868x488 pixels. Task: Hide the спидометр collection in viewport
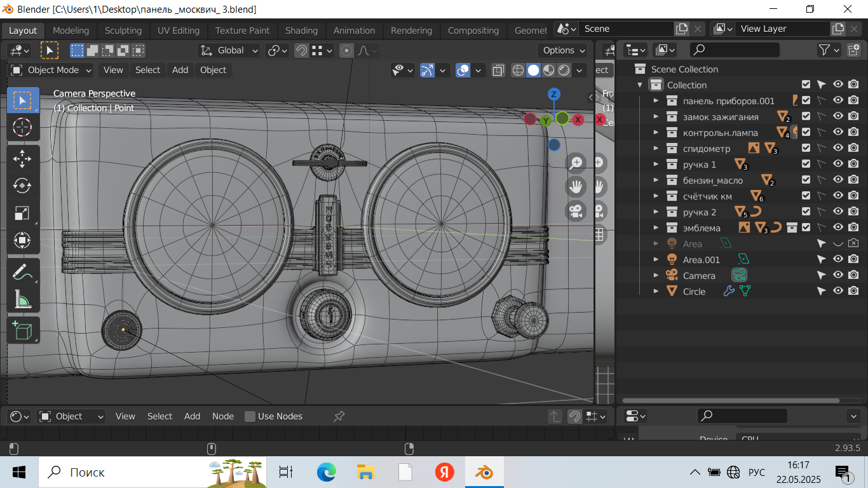[x=838, y=148]
